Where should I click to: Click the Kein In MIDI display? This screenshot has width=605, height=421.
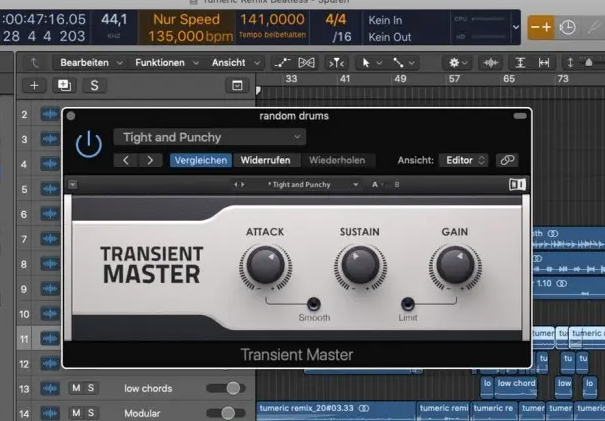[385, 20]
